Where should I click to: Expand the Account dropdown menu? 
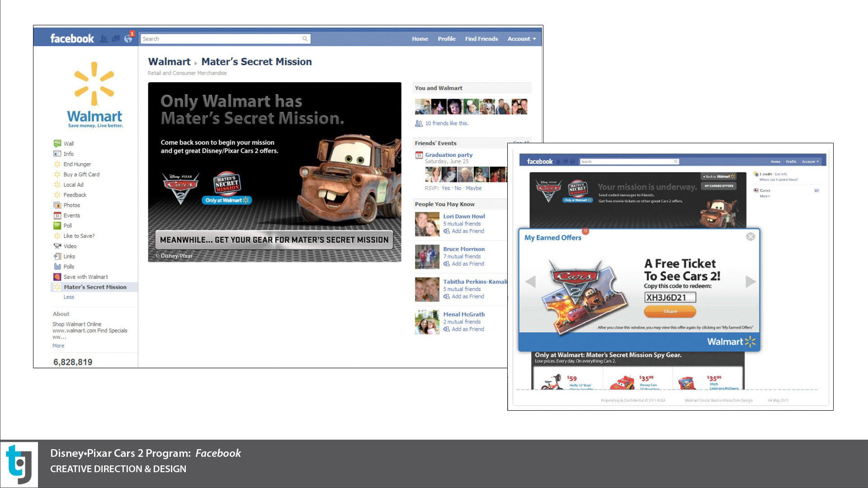point(522,39)
